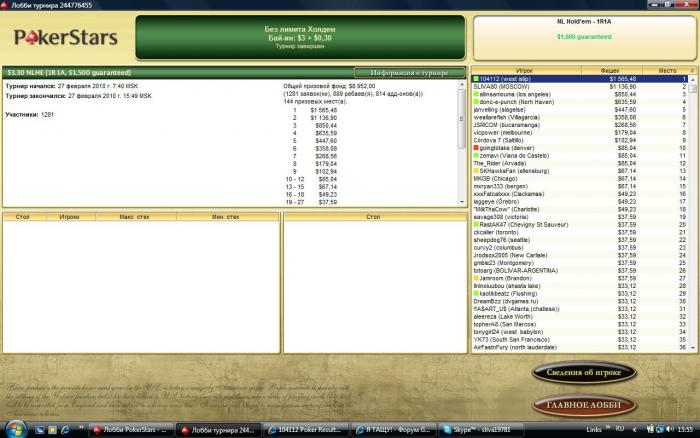
Task: Click the ГЛАВНОЕ ЛОББИ button
Action: [583, 405]
